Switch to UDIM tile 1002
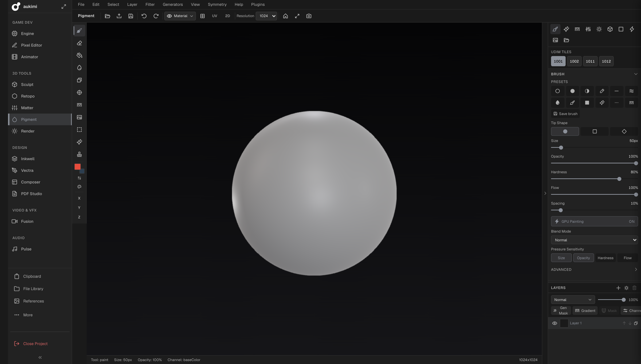 coord(574,61)
